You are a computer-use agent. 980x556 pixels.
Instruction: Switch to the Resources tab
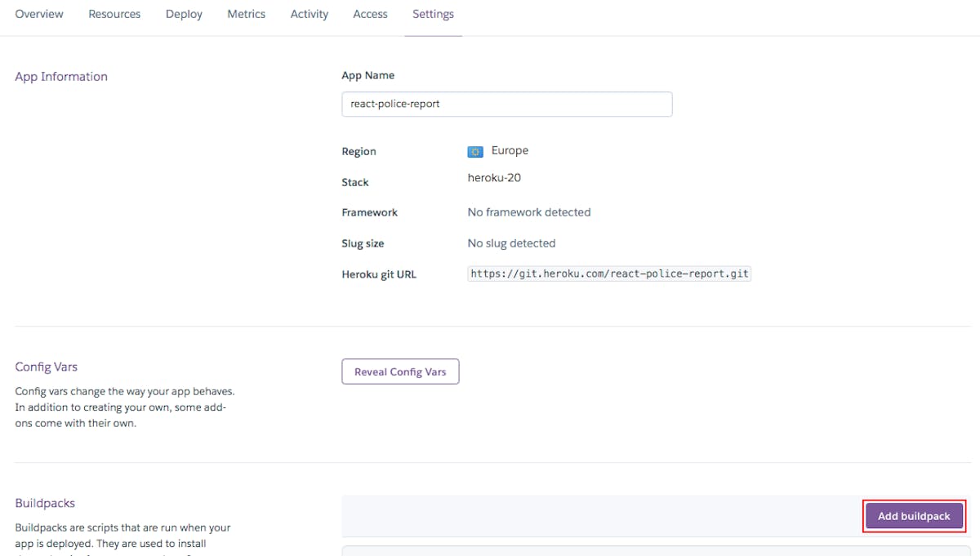point(114,14)
